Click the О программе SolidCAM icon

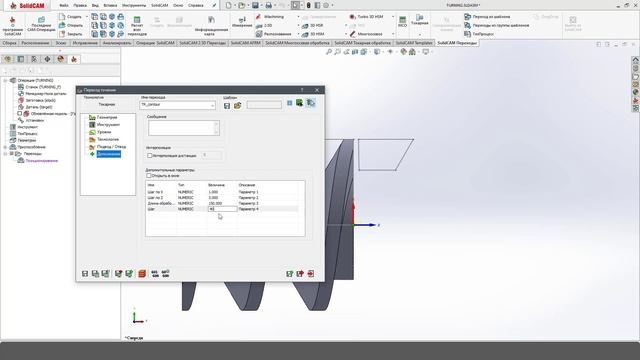point(12,25)
